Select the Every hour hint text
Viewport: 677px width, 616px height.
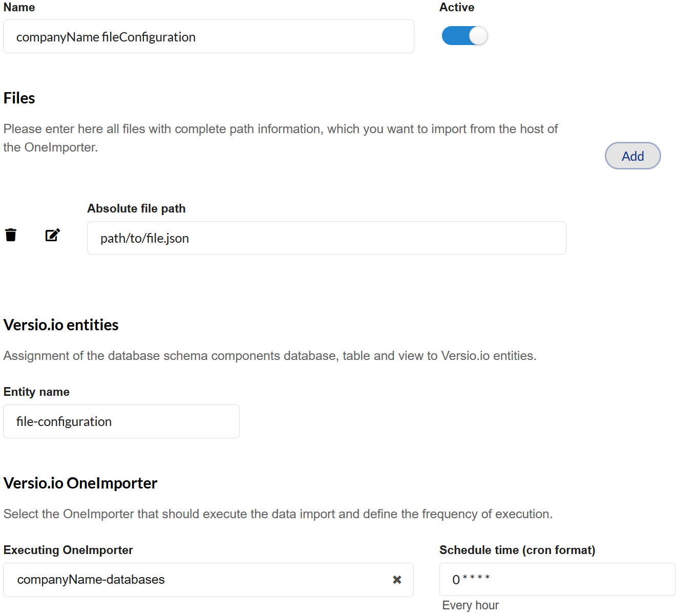coord(471,605)
